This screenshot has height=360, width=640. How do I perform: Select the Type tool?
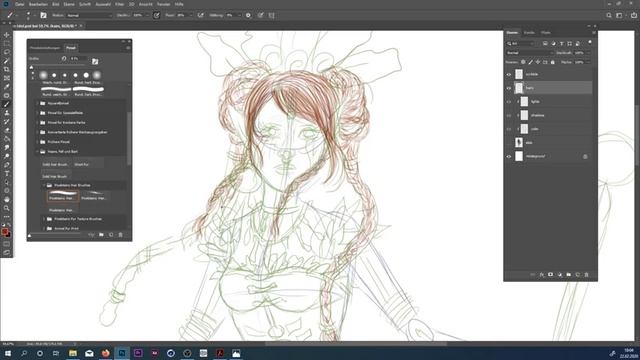[7, 173]
